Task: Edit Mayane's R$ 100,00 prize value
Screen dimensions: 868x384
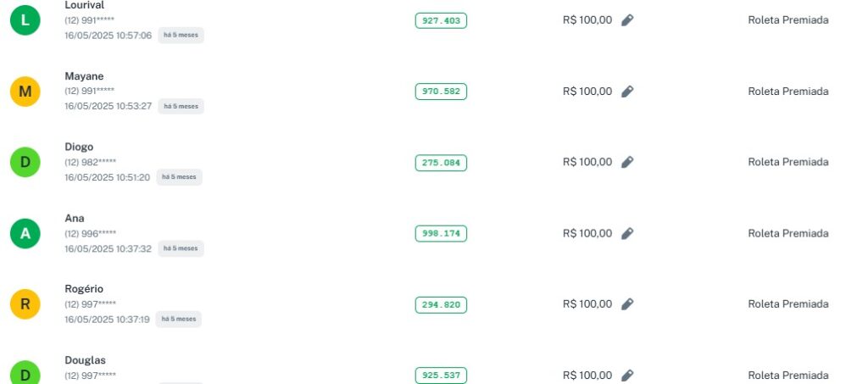Action: point(627,92)
